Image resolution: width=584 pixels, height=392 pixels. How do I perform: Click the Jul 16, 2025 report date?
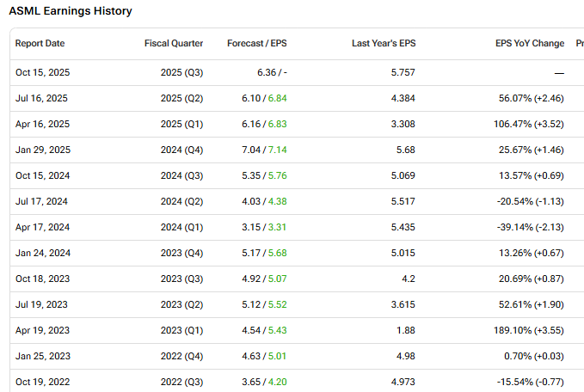pos(41,99)
